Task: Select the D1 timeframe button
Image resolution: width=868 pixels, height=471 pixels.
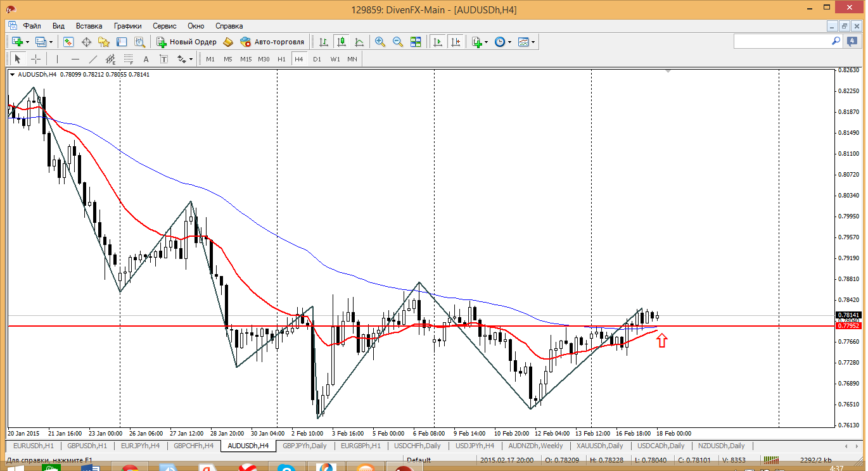Action: coord(317,59)
